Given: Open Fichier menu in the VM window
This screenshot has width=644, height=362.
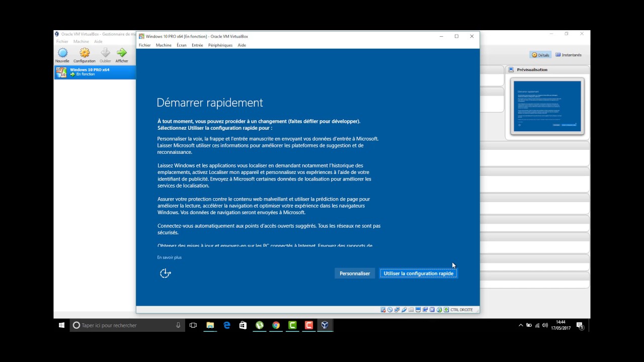Looking at the screenshot, I should [x=145, y=45].
